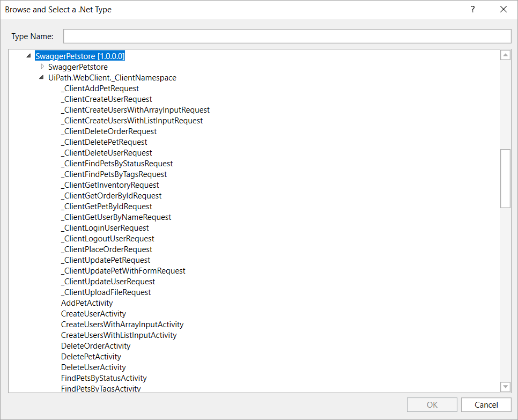Screen dimensions: 518x420
Task: Click the Type Name input field
Action: [287, 36]
